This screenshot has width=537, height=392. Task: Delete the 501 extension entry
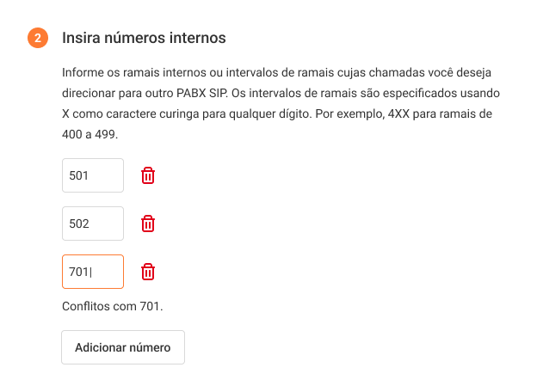point(148,175)
